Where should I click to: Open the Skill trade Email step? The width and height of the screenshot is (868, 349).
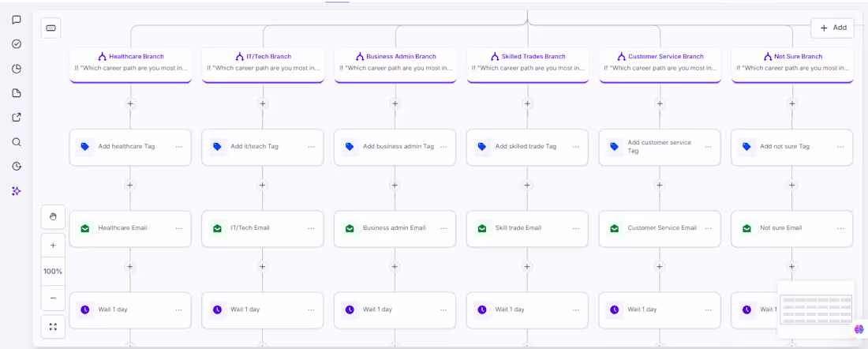527,228
